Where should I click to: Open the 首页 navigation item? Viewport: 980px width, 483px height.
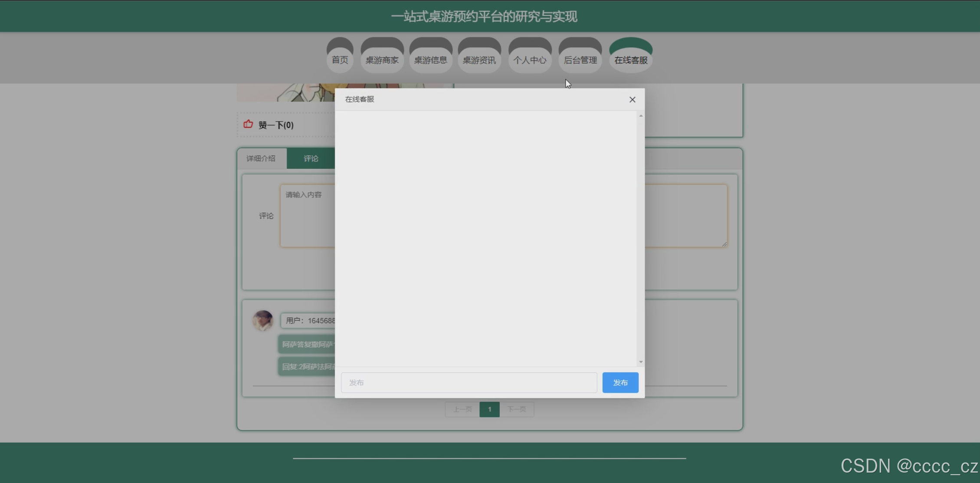[x=340, y=60]
